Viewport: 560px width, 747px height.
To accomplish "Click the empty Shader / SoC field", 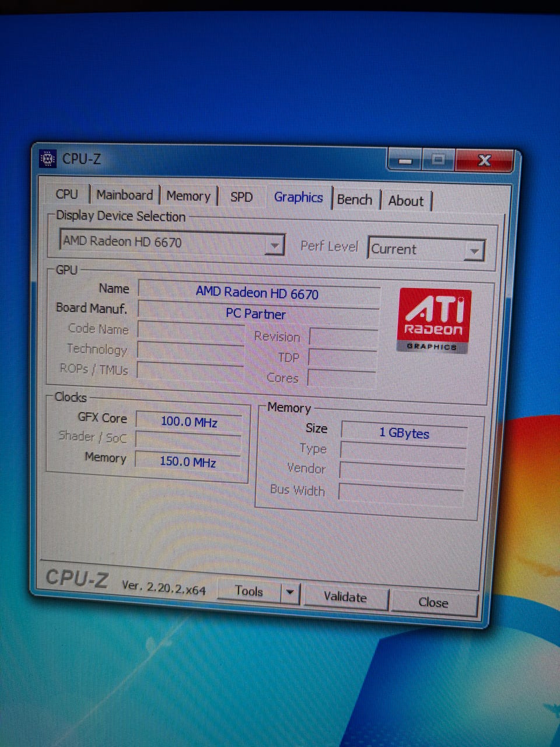I will 188,441.
